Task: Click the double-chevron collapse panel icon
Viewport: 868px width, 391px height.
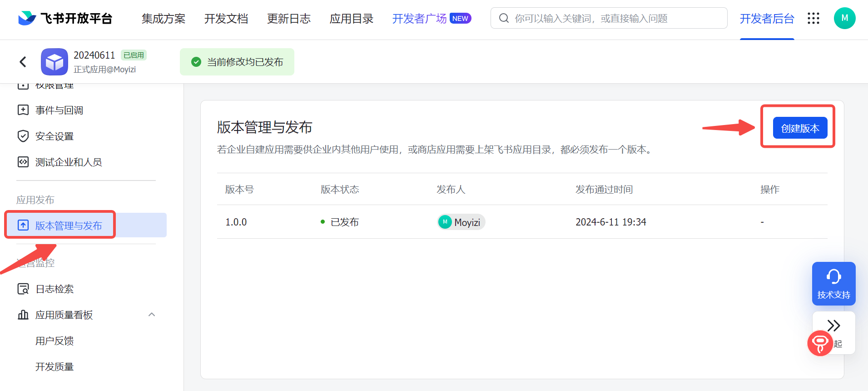Action: click(833, 326)
